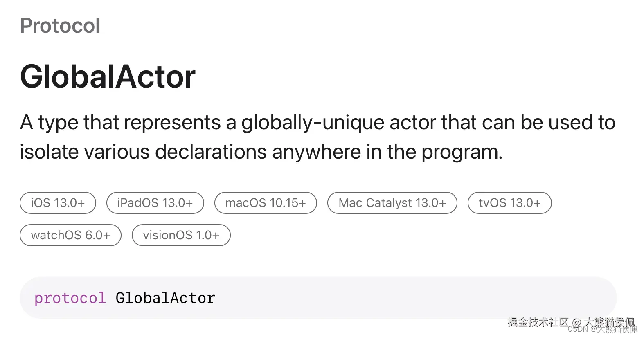Image resolution: width=644 pixels, height=337 pixels.
Task: Click the CSDN watermark label
Action: point(577,329)
